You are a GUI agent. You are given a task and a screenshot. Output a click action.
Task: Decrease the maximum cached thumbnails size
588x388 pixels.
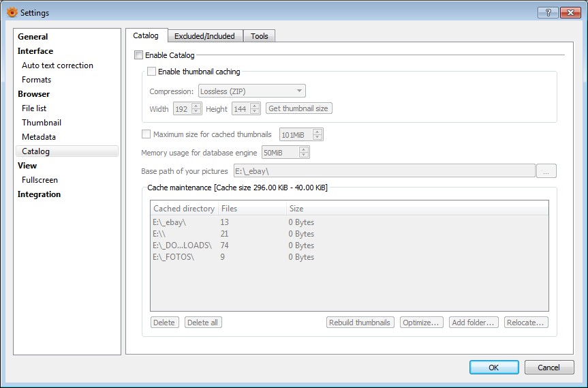point(318,137)
